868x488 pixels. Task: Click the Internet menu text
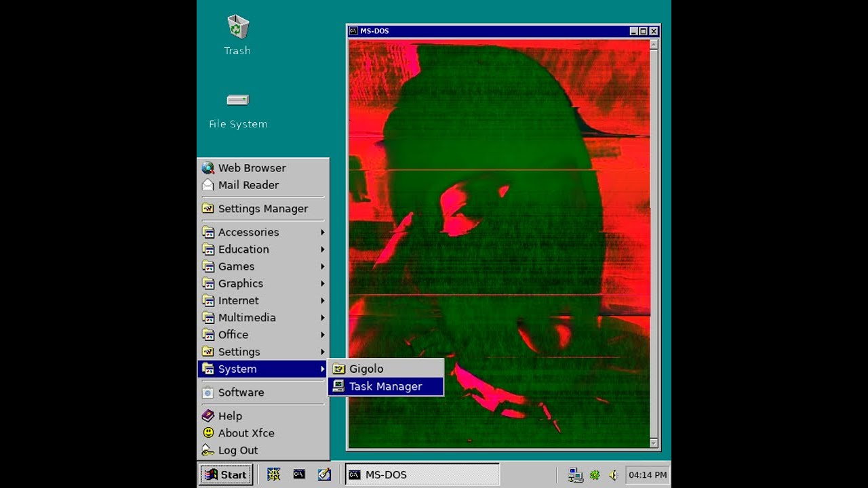239,301
